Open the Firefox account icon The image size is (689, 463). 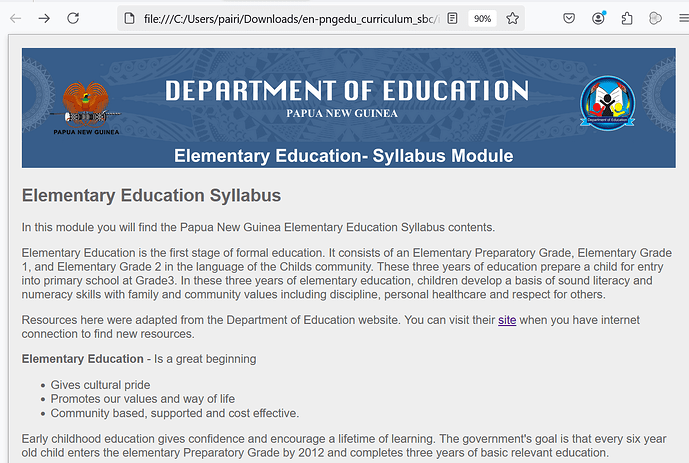598,18
